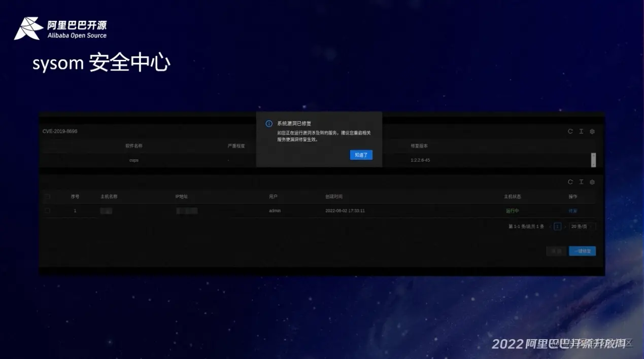Click the scrollbar of the CVE software table
This screenshot has width=644, height=359.
pyautogui.click(x=593, y=160)
